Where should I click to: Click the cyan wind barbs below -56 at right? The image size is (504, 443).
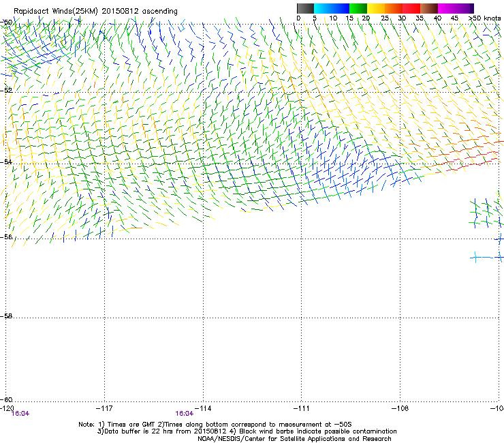coord(486,258)
